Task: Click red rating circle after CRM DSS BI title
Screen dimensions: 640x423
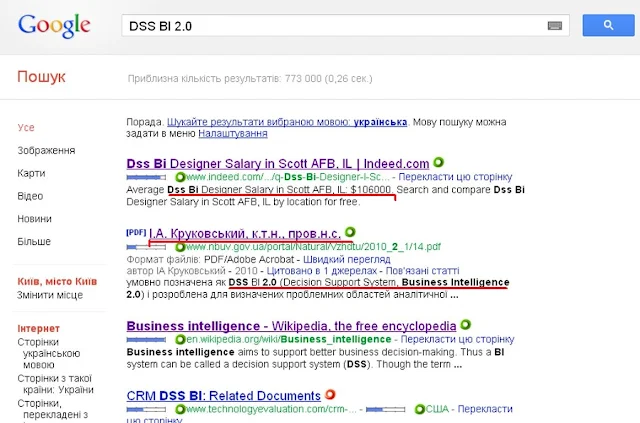Action: pyautogui.click(x=330, y=395)
